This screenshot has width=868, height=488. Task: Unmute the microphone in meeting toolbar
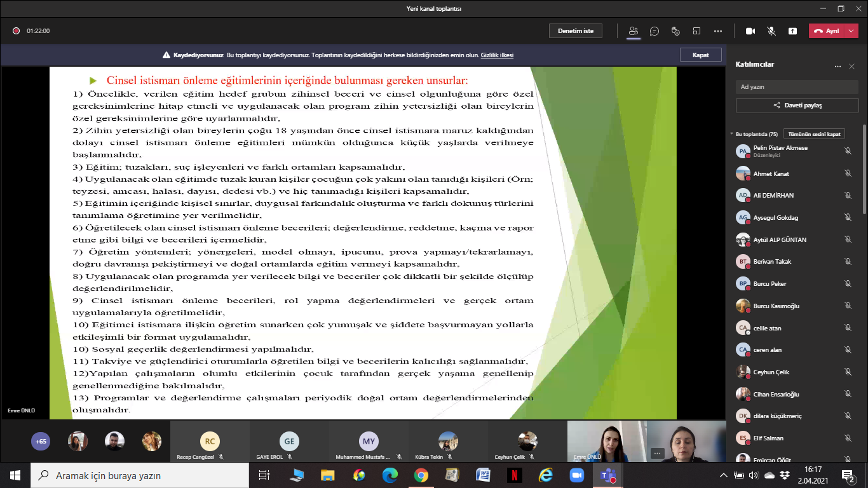click(x=771, y=30)
